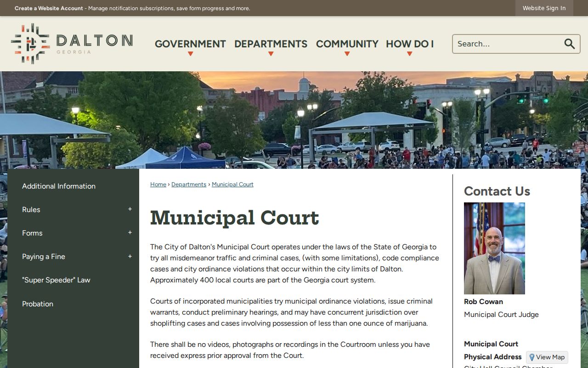Click the Physical Address label
This screenshot has height=368, width=588.
(493, 357)
